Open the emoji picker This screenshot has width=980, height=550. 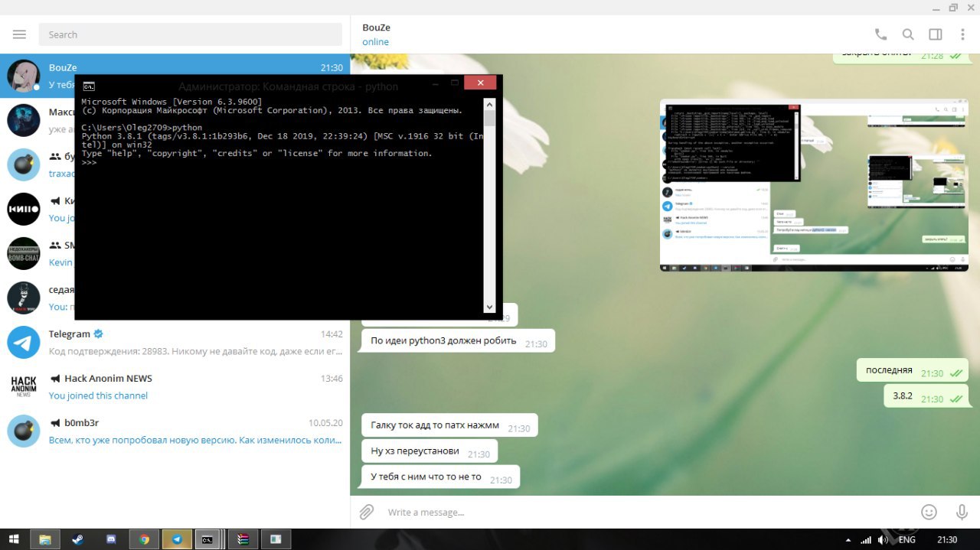929,512
